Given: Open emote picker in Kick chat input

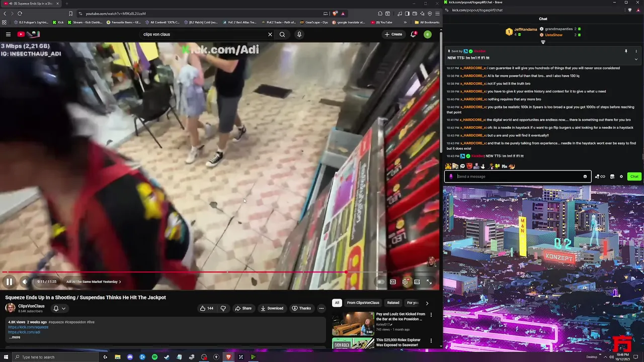Looking at the screenshot, I should point(585,176).
